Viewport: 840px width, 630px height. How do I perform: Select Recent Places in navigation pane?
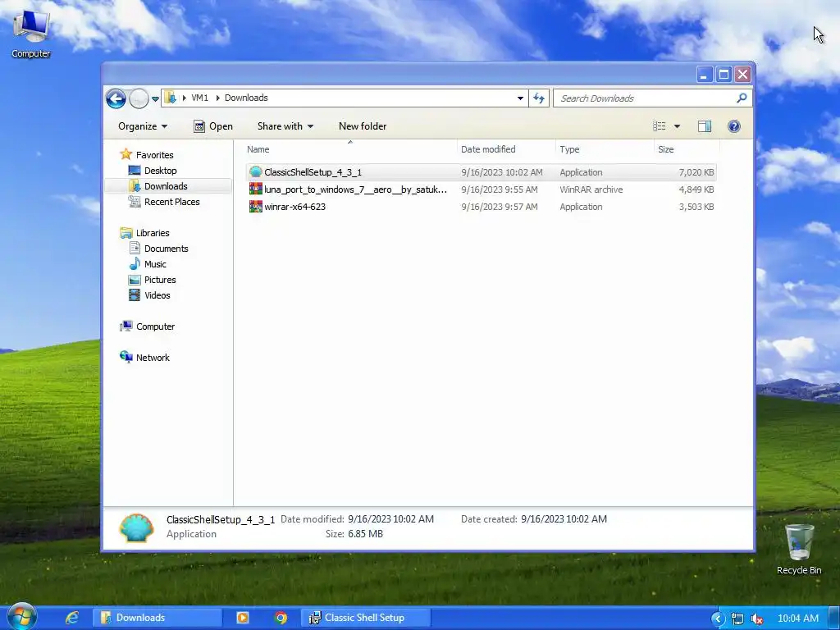[164, 202]
